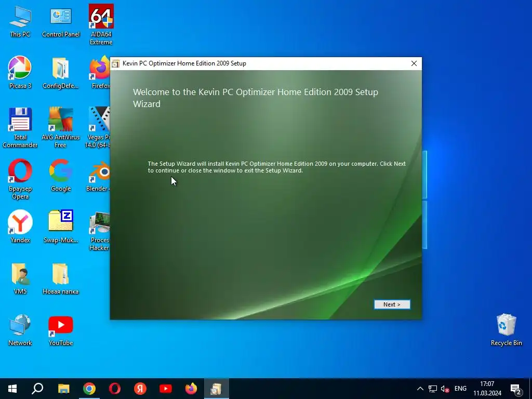Open File Explorer from the taskbar

pyautogui.click(x=63, y=389)
